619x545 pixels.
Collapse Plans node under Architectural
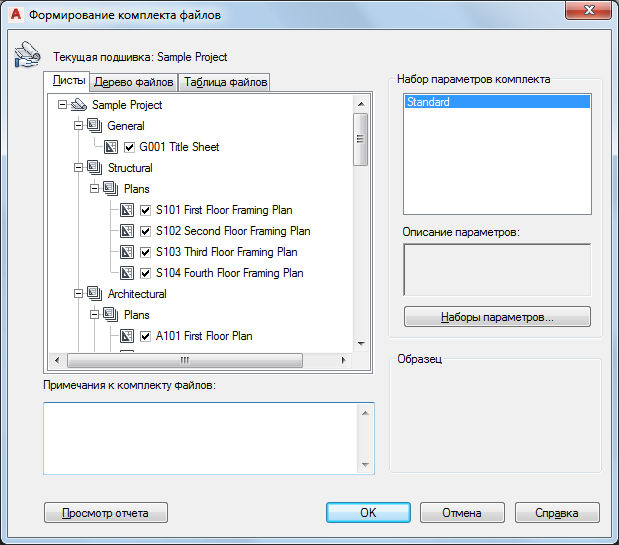[94, 315]
